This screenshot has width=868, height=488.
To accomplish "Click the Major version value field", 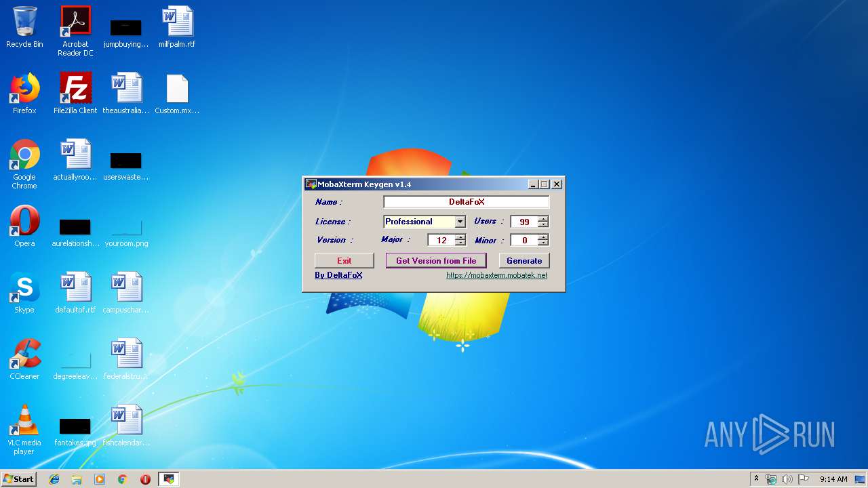I will 441,240.
